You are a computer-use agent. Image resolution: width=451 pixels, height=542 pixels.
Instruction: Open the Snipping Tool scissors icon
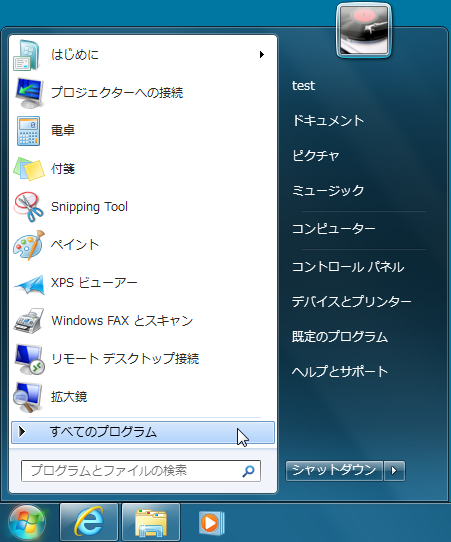pyautogui.click(x=28, y=207)
